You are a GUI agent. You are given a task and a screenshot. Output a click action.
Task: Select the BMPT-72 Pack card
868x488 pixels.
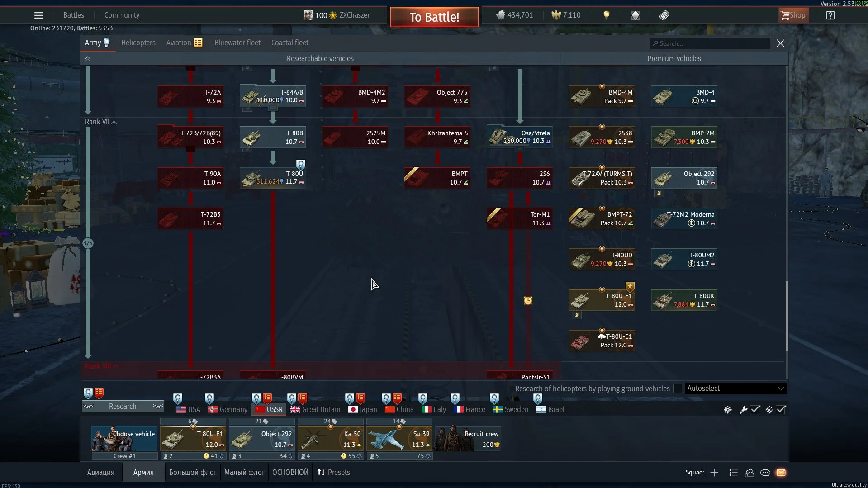(602, 218)
